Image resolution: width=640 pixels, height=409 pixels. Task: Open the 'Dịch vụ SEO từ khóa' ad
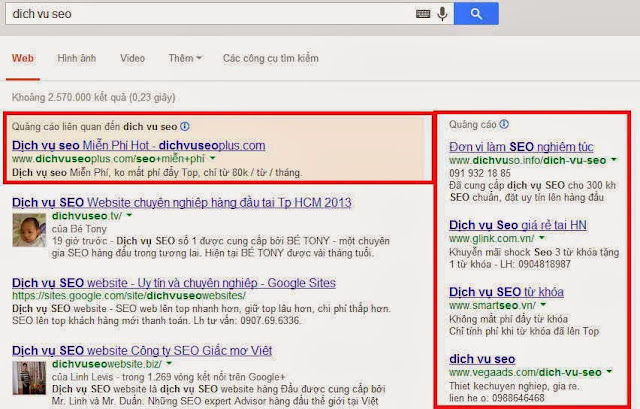507,292
